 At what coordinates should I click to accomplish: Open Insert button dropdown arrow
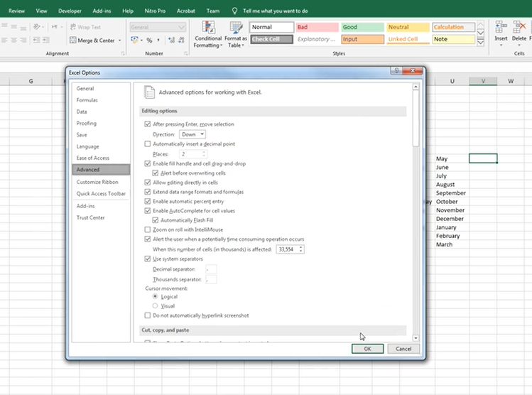pyautogui.click(x=501, y=45)
